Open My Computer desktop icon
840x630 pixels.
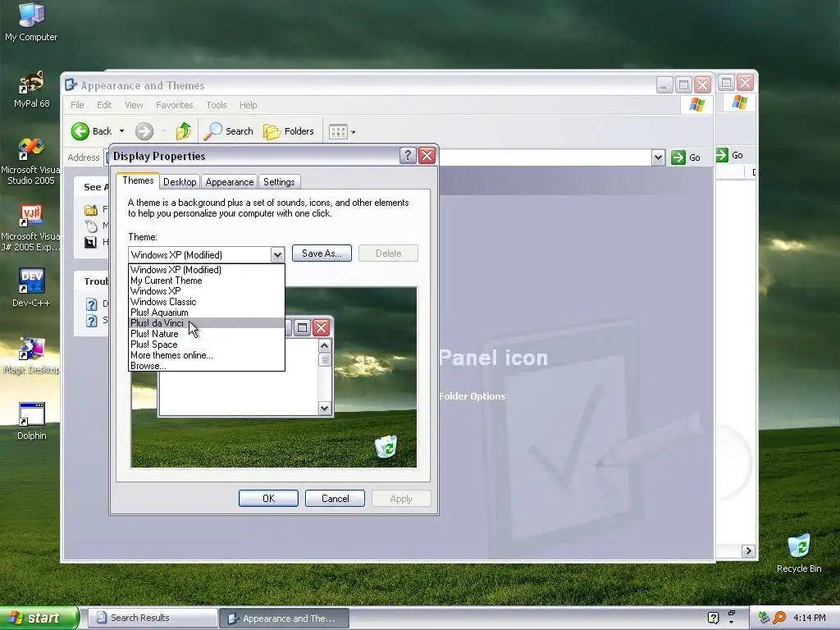point(31,21)
